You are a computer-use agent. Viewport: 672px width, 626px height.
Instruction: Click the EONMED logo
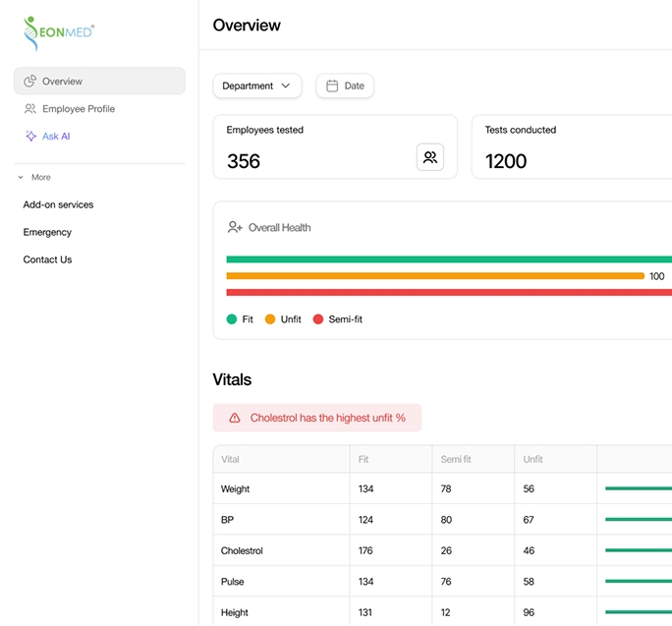[59, 32]
